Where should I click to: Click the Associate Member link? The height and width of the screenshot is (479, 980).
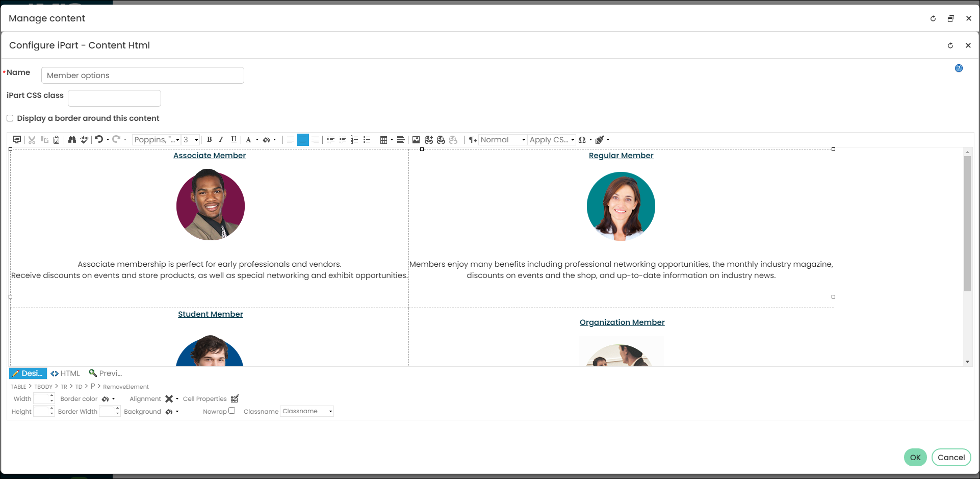click(210, 156)
